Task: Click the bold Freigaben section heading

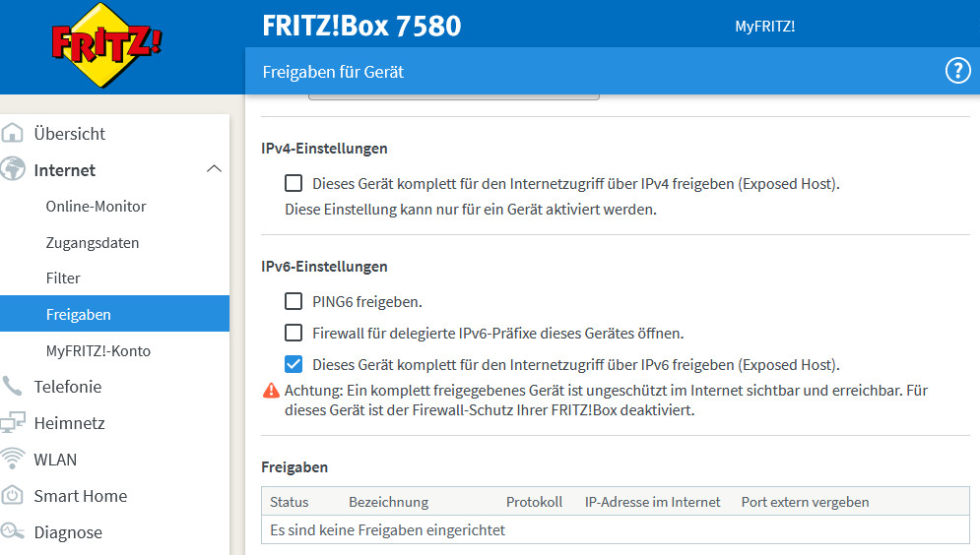Action: pyautogui.click(x=294, y=467)
